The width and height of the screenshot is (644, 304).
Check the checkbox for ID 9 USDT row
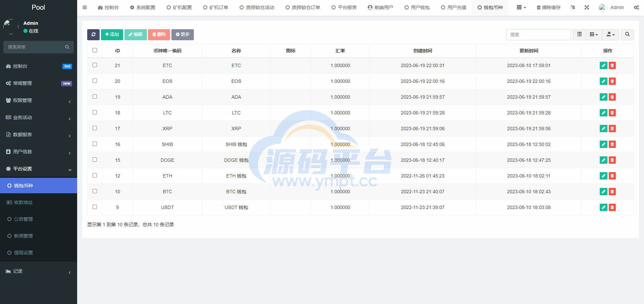tap(95, 207)
